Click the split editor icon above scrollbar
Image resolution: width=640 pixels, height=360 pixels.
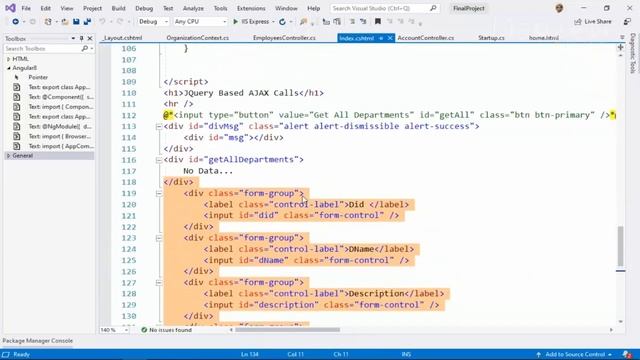620,47
